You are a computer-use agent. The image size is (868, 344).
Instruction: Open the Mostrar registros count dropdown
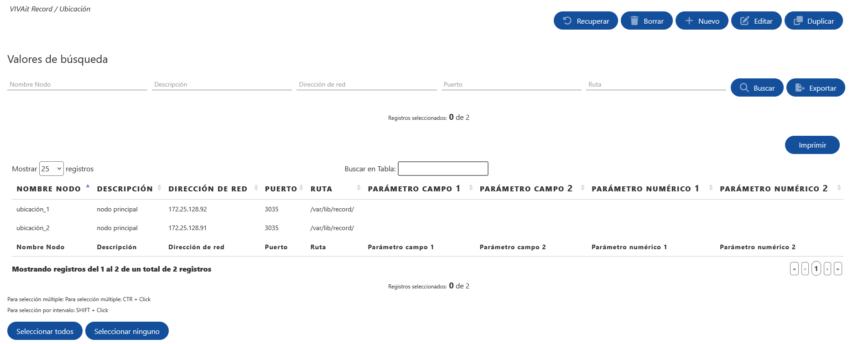(51, 169)
